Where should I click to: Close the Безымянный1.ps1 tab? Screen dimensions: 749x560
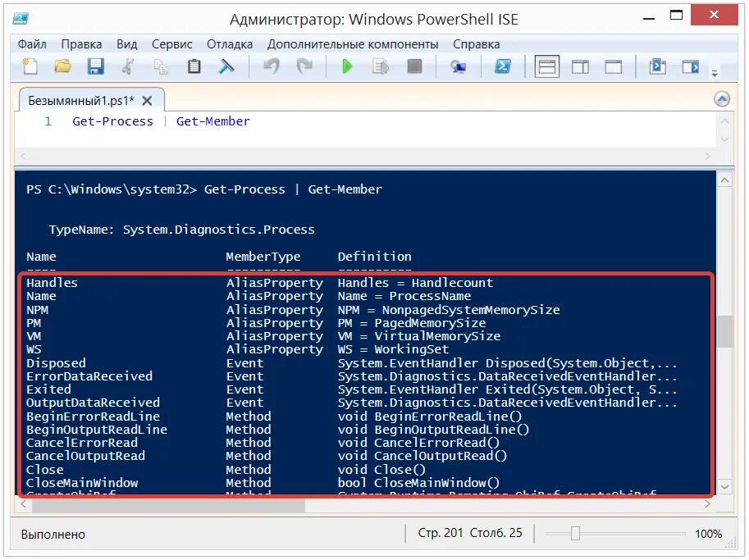pos(147,101)
